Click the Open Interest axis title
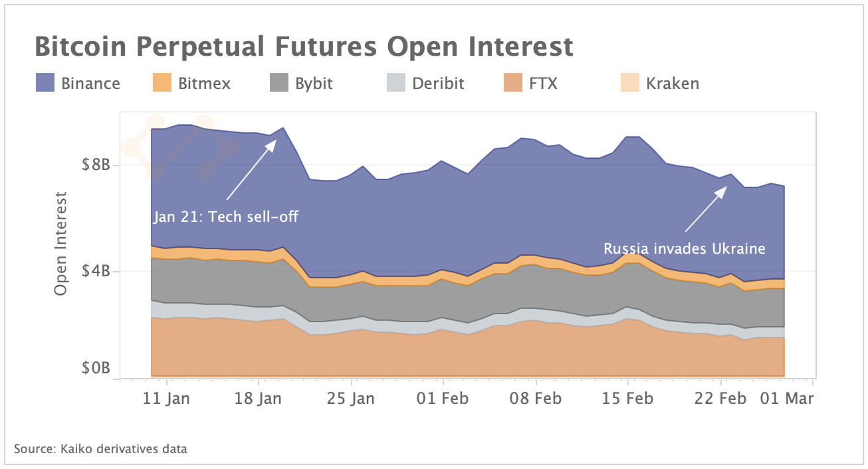The height and width of the screenshot is (469, 868). [62, 244]
